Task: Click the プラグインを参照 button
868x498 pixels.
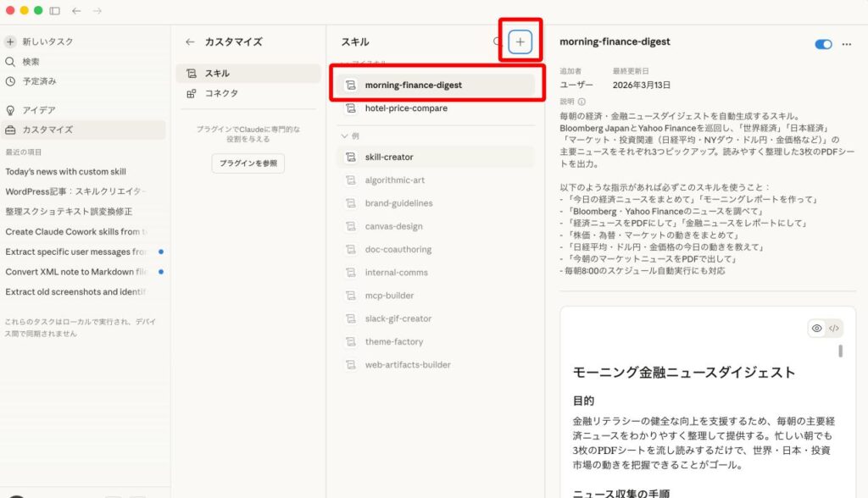Action: 248,163
